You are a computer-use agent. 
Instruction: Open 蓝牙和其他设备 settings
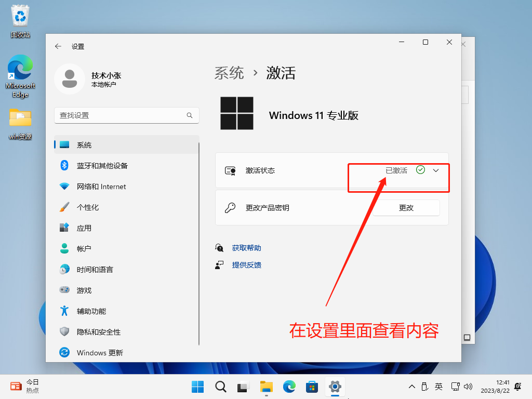pos(127,166)
